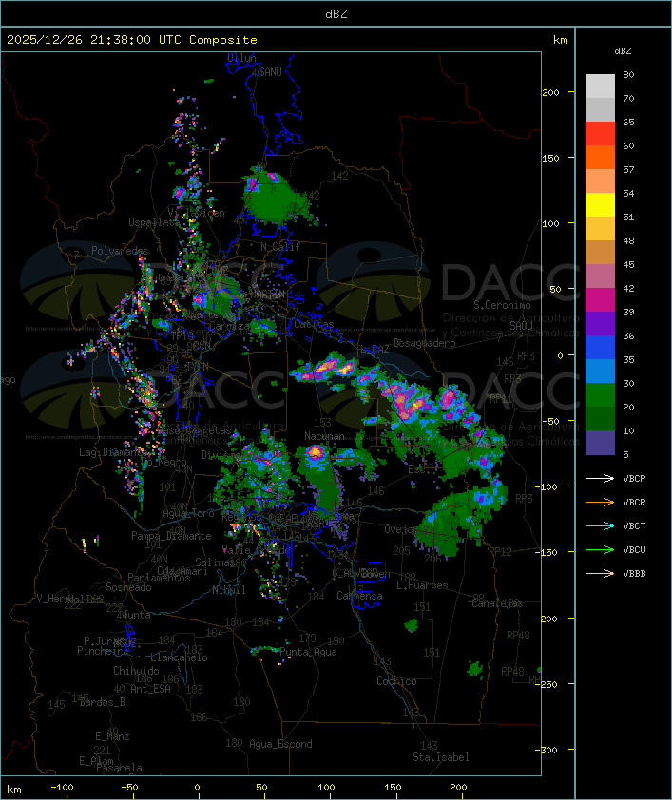This screenshot has height=800, width=672.
Task: Click the 'Sosneado' map label
Action: (x=128, y=587)
